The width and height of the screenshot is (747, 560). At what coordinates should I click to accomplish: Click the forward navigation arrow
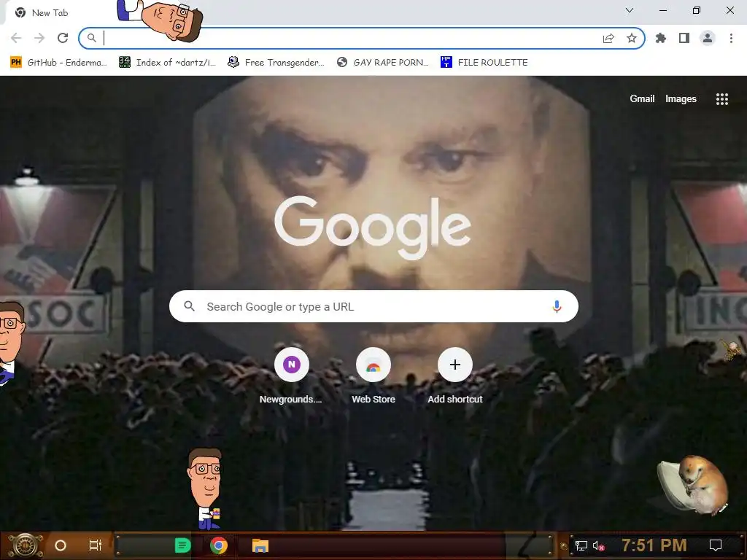(39, 38)
